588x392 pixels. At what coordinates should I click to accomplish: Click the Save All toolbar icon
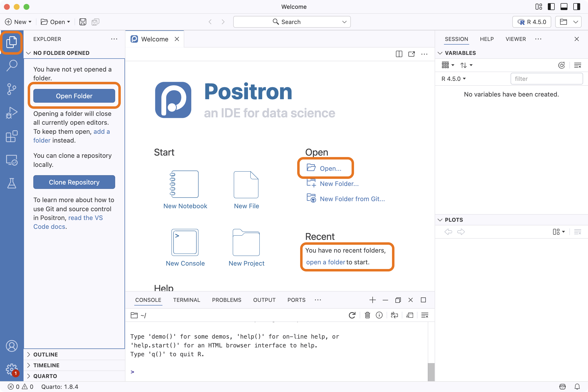95,22
